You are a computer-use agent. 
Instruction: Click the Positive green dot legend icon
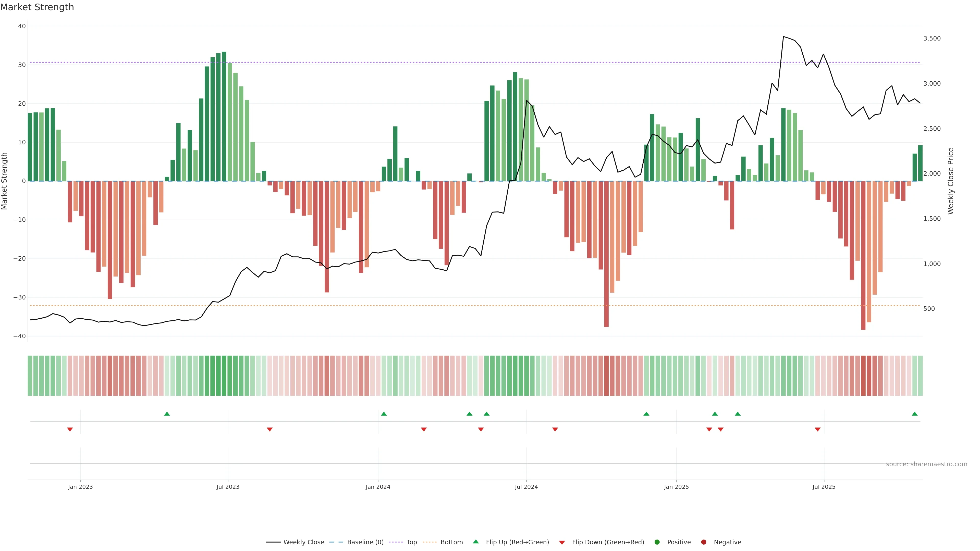(657, 542)
